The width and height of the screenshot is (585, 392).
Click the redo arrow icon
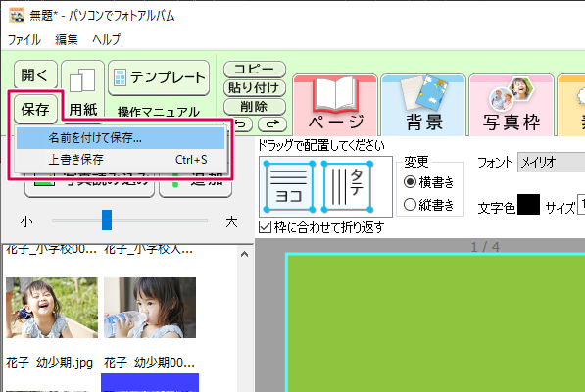click(272, 123)
